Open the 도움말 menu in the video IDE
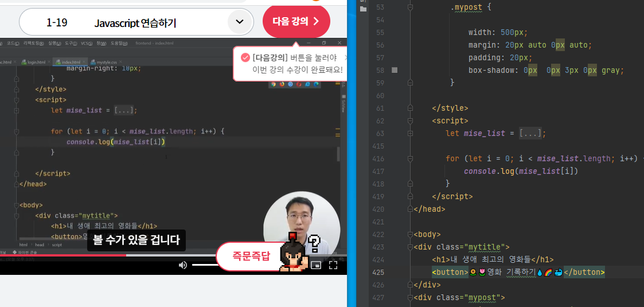Screen dimensions: 644x307 pos(119,44)
